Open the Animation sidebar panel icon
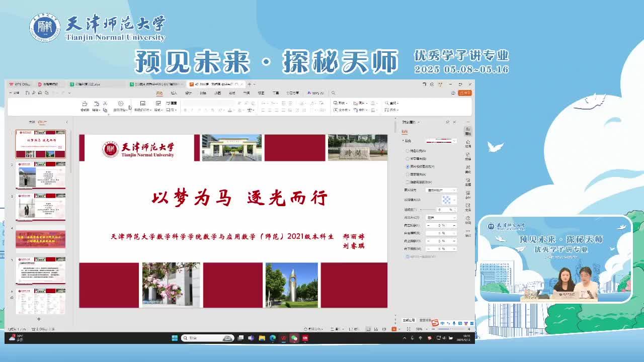 tap(468, 144)
